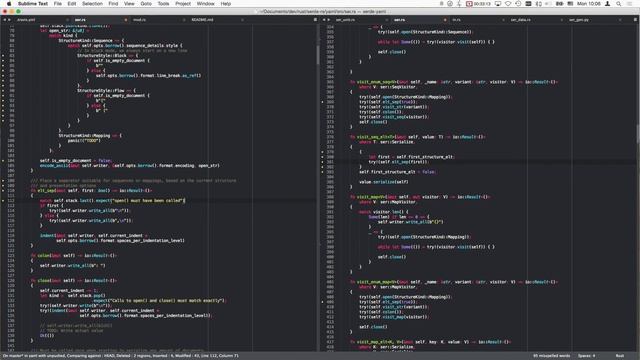Click the document path in title bar
The image size is (640, 360).
[x=323, y=11]
